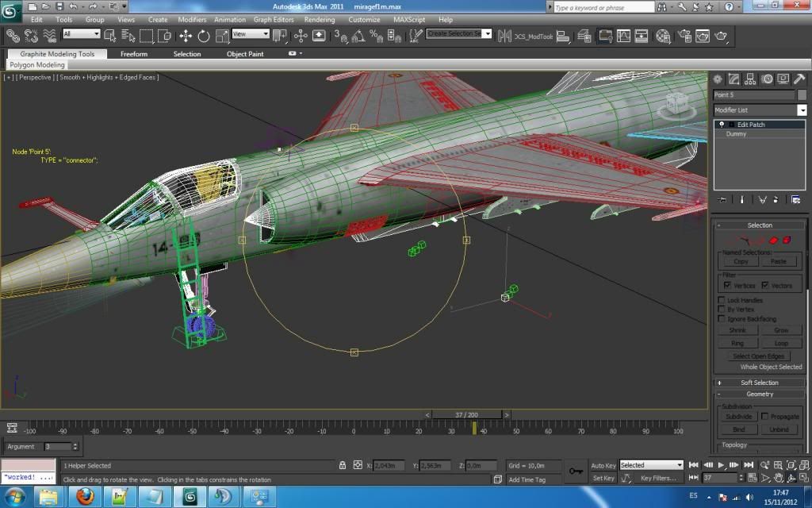Viewport: 812px width, 508px height.
Task: Check the Ignore Backfacing option
Action: point(722,318)
